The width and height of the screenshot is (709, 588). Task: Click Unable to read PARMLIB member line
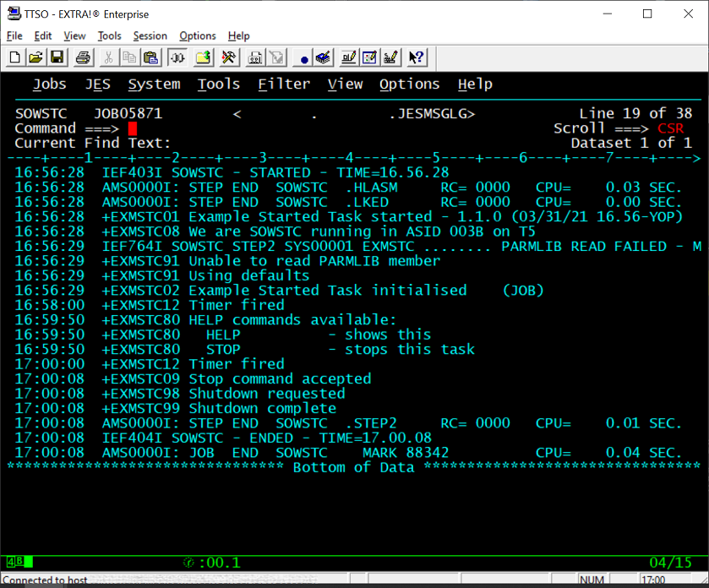(x=227, y=261)
